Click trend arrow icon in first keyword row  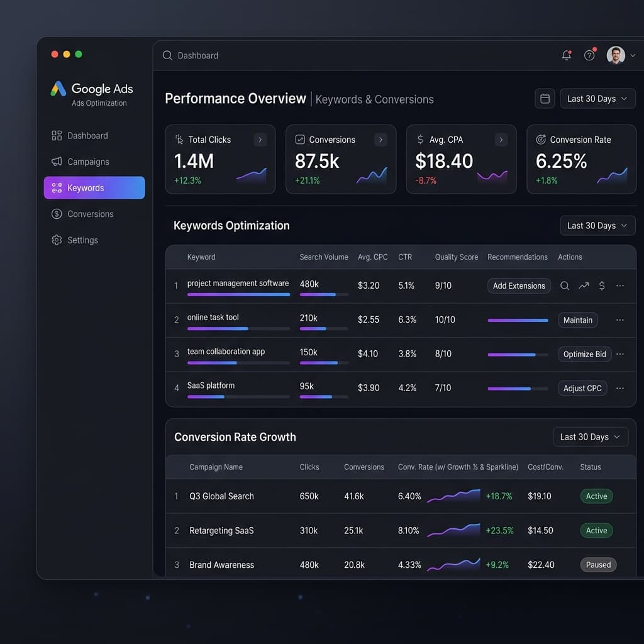584,286
